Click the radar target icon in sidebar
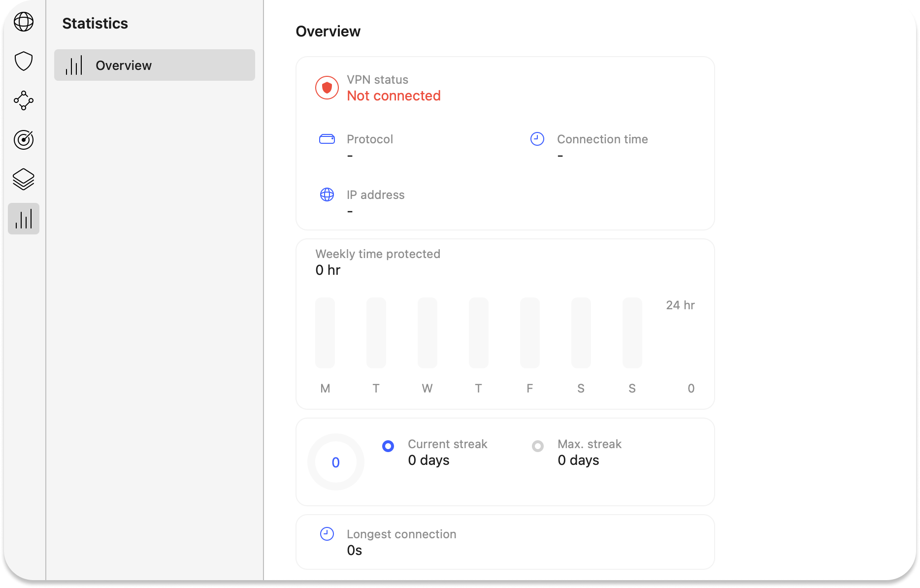This screenshot has height=588, width=920. (24, 140)
